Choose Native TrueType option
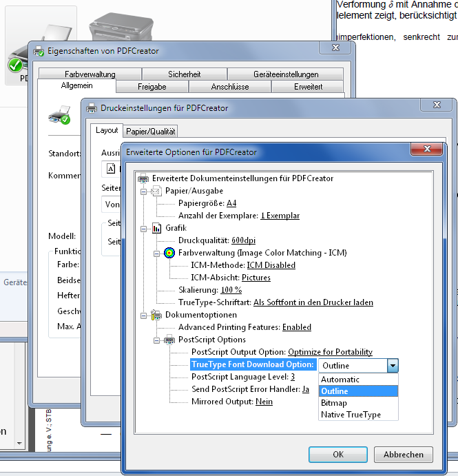The image size is (458, 476). [x=358, y=415]
